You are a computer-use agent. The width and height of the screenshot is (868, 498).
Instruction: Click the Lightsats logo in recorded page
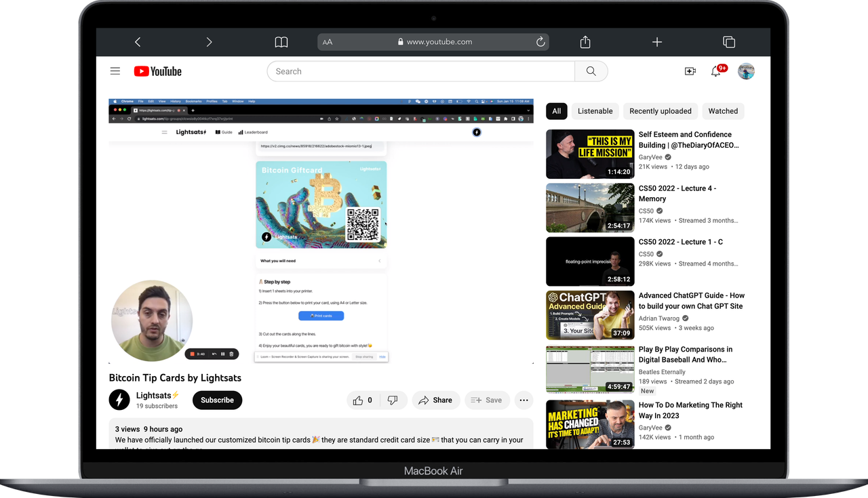191,132
